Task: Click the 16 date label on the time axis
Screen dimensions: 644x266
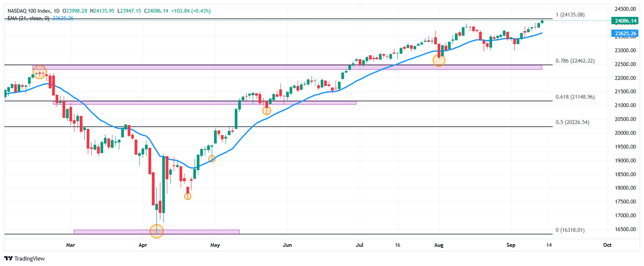Action: pos(397,245)
